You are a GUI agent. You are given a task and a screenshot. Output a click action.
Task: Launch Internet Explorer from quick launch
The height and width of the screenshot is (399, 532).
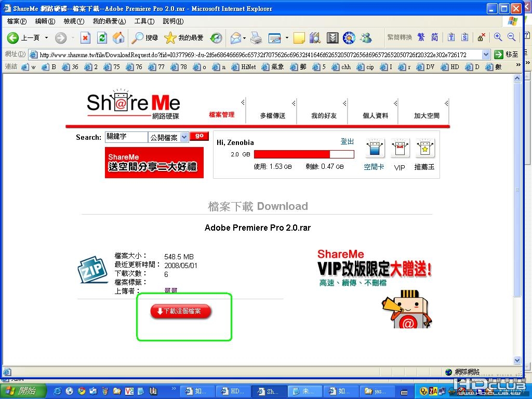point(58,391)
